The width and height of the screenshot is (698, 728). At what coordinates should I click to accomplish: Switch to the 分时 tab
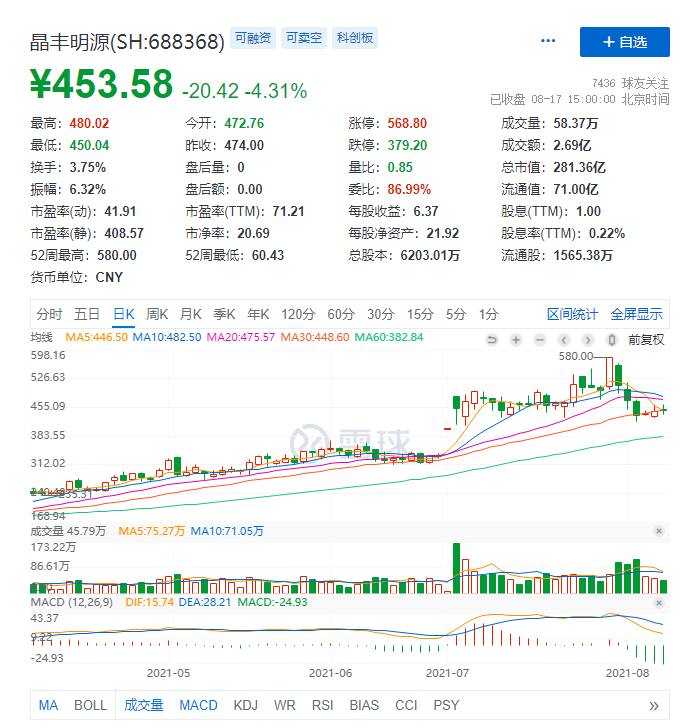[x=49, y=314]
